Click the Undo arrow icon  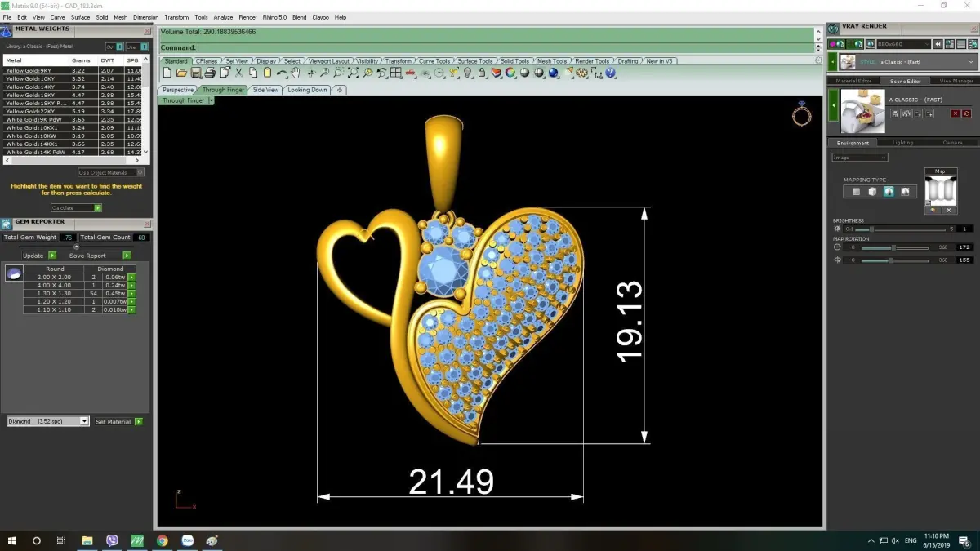(x=282, y=73)
